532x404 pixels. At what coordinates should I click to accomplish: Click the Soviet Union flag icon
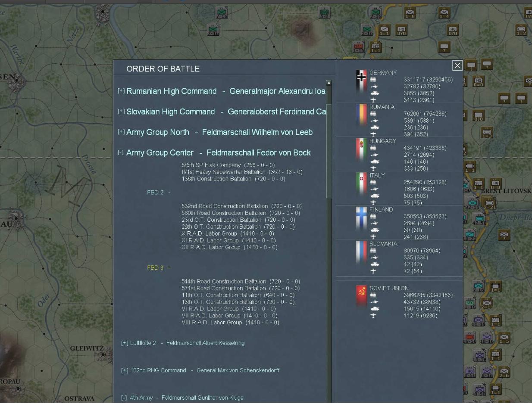(x=361, y=296)
